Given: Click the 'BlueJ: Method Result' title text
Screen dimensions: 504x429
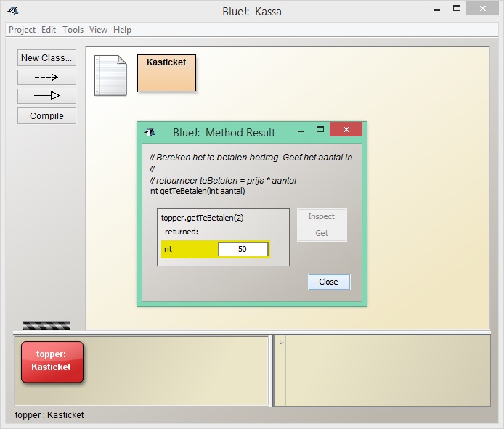Looking at the screenshot, I should [x=224, y=133].
